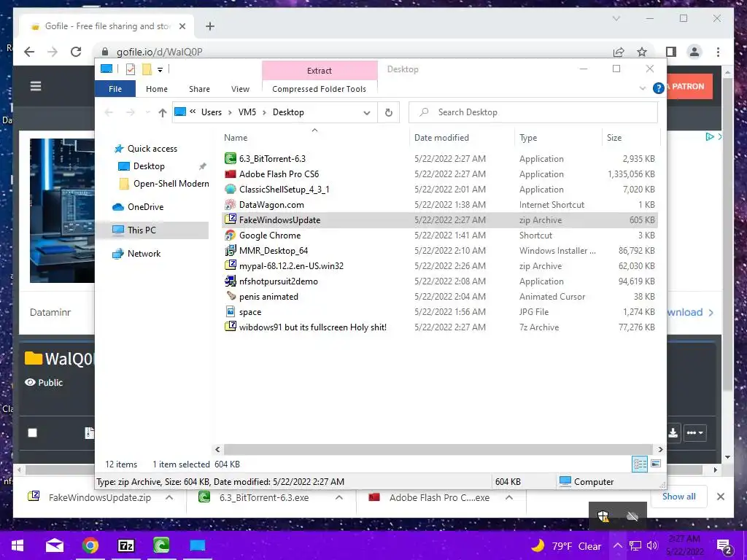Open Mail app from the taskbar

click(55, 545)
